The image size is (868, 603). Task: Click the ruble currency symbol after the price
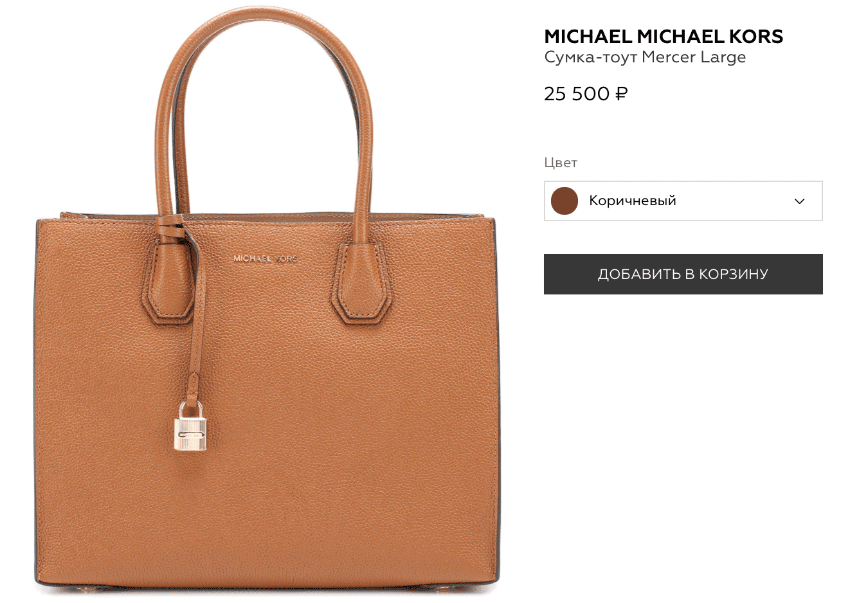point(621,94)
